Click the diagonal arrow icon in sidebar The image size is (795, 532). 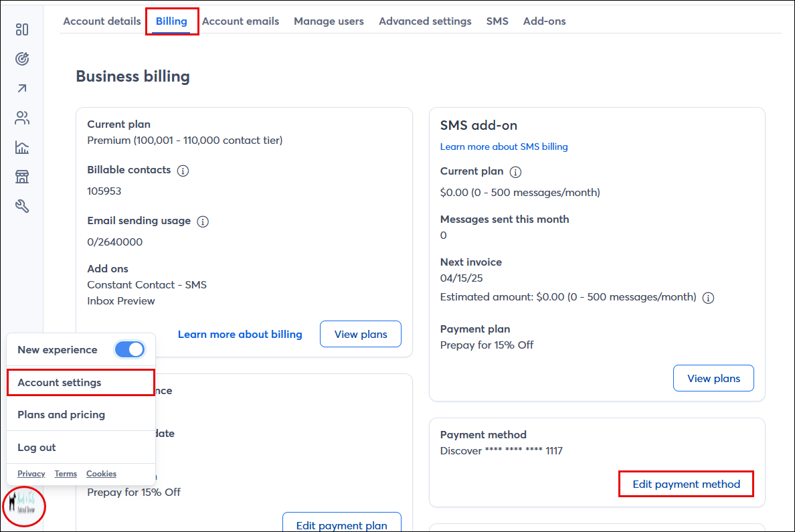click(22, 88)
